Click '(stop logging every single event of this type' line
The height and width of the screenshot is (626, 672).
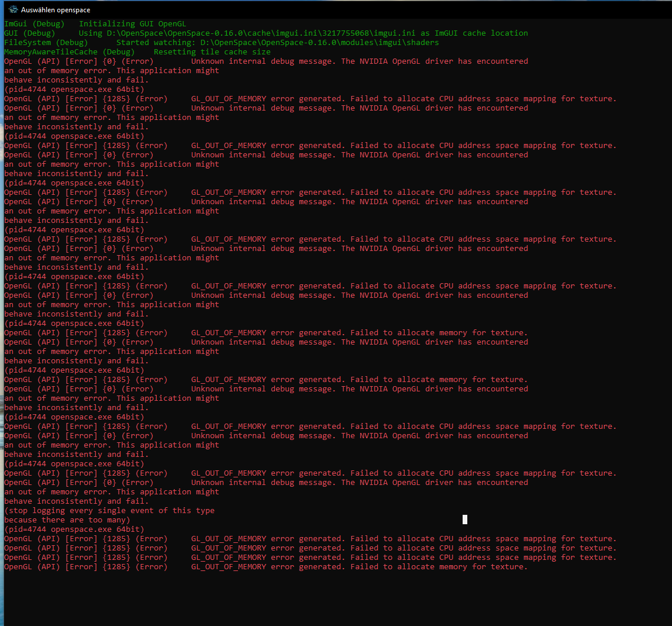(x=109, y=511)
